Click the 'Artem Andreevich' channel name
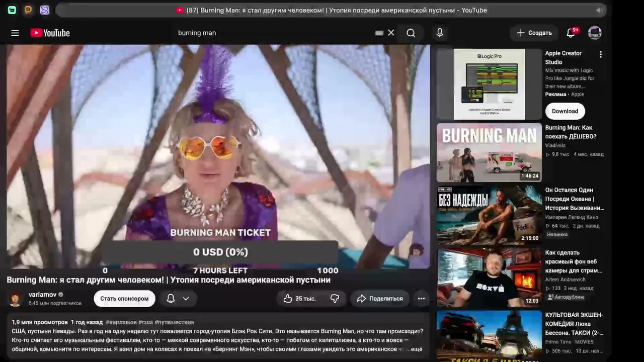Image resolution: width=644 pixels, height=362 pixels. (566, 280)
